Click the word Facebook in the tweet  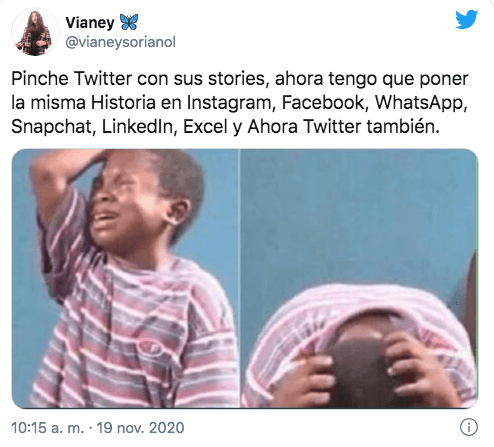324,102
